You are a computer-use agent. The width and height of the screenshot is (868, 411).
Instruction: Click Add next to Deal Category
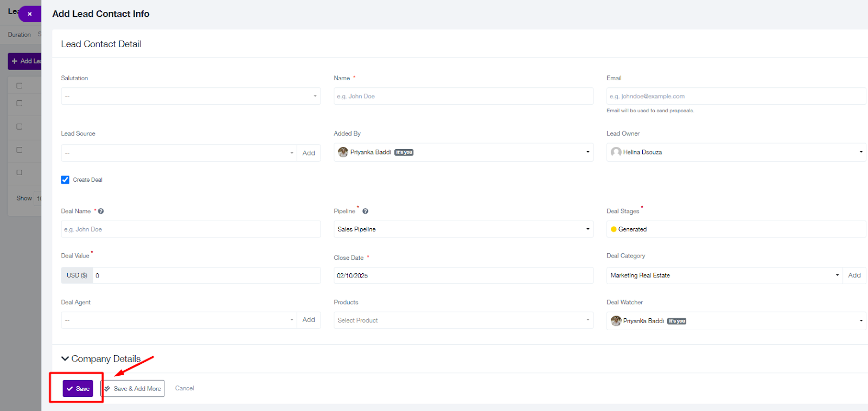tap(854, 275)
